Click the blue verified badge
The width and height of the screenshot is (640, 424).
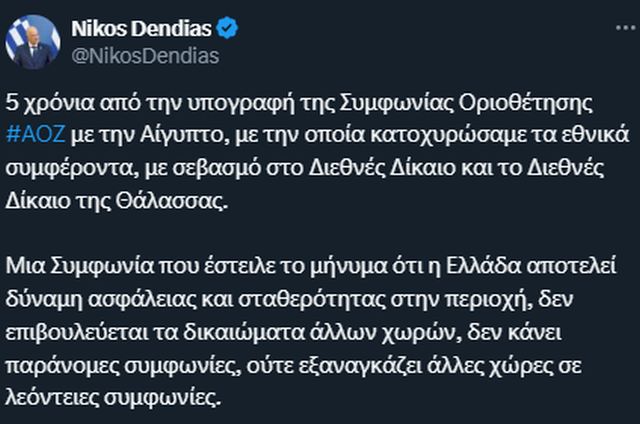pos(227,29)
